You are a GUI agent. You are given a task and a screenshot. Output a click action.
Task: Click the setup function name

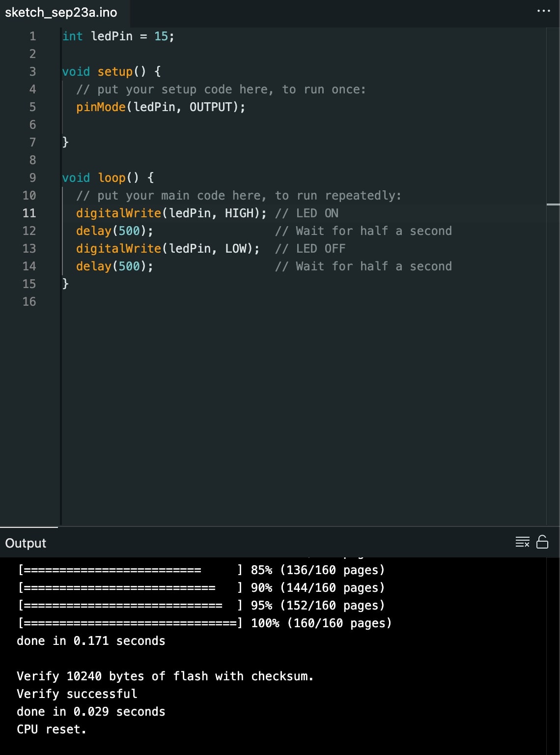pyautogui.click(x=115, y=72)
